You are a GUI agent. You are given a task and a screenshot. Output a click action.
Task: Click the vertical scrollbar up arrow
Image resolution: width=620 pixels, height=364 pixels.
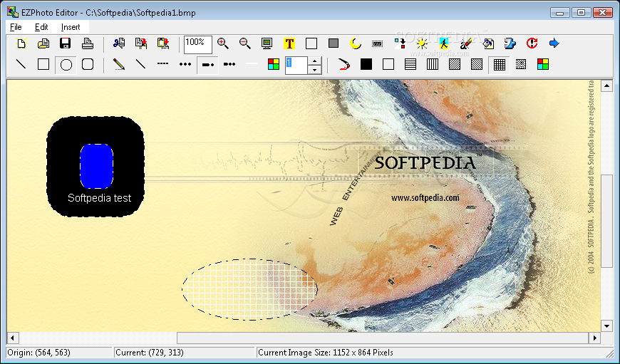[x=607, y=85]
